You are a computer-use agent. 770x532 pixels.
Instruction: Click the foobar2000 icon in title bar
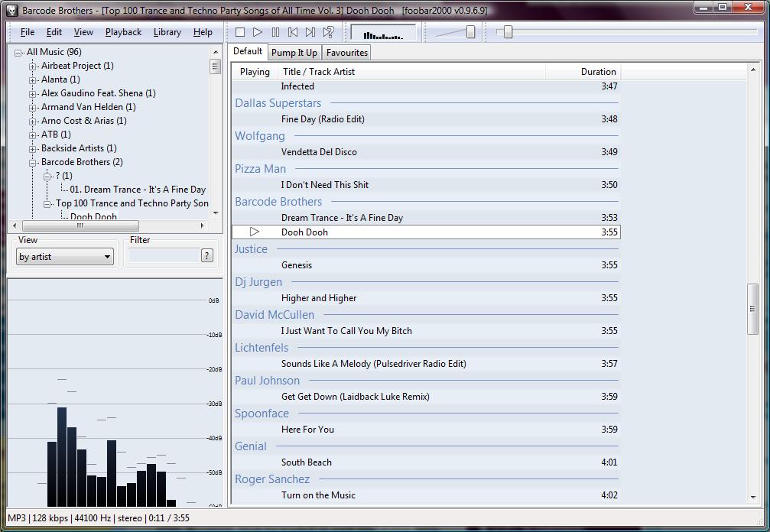12,10
